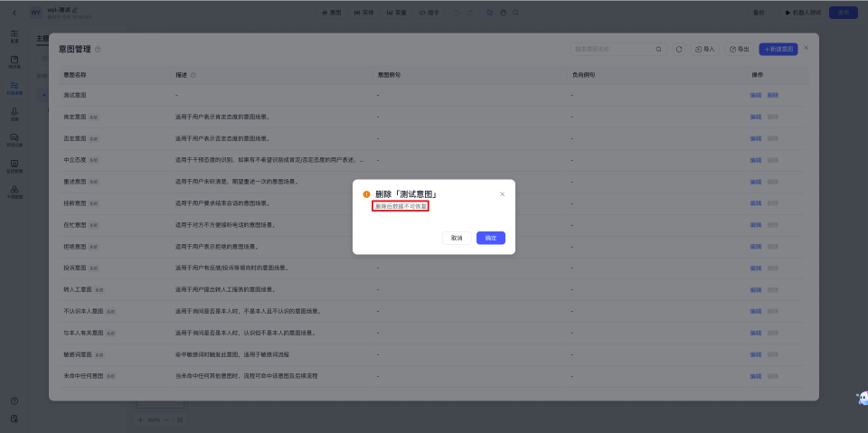The width and height of the screenshot is (868, 433).
Task: Click 取消 in the delete dialog
Action: 457,238
